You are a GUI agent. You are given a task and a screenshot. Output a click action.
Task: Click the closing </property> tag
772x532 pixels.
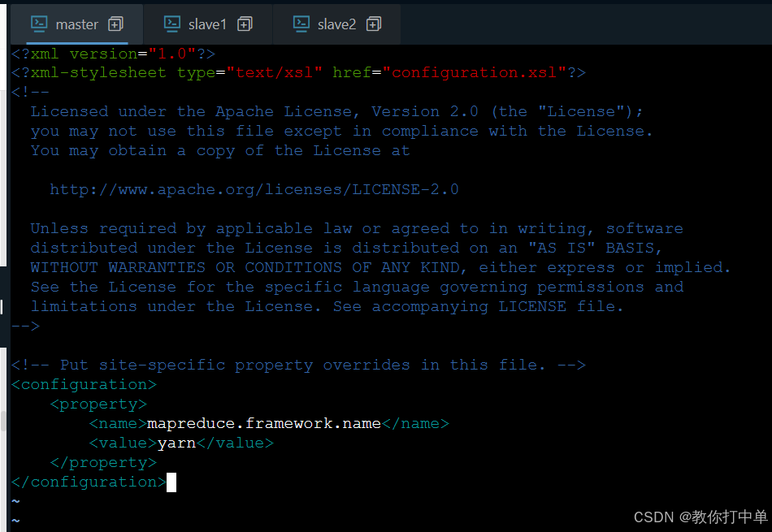(x=103, y=463)
